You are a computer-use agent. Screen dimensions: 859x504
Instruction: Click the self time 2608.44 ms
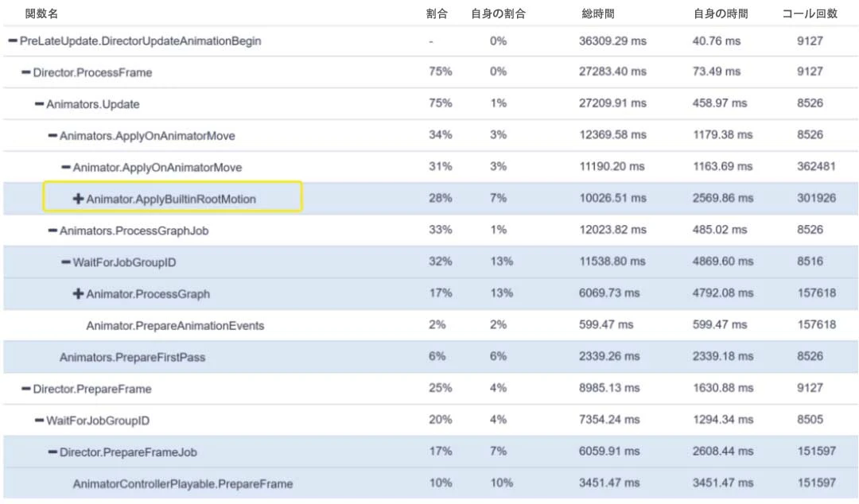click(x=723, y=452)
